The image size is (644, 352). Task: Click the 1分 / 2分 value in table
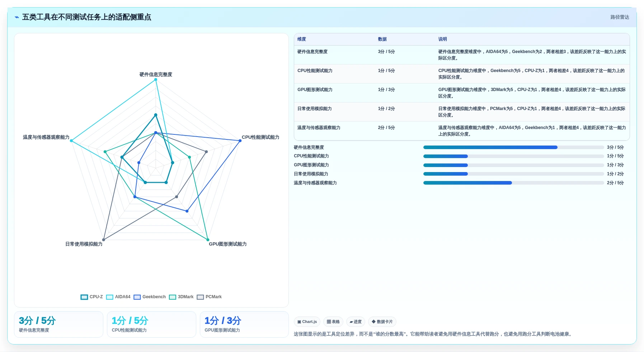pyautogui.click(x=386, y=109)
